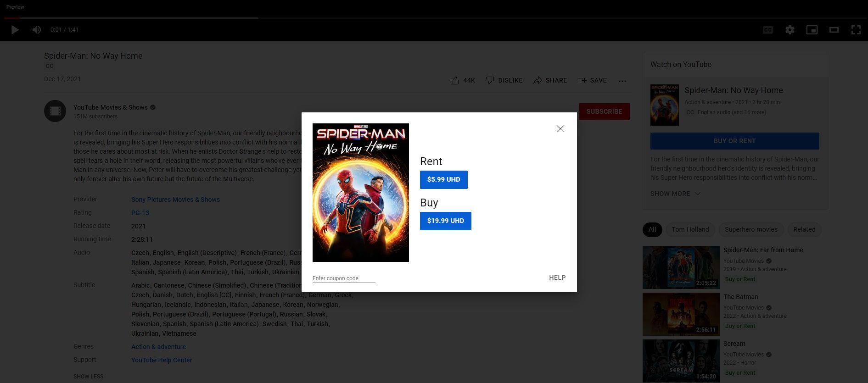Viewport: 868px width, 383px height.
Task: Click the PG-13 rating link
Action: coord(140,213)
